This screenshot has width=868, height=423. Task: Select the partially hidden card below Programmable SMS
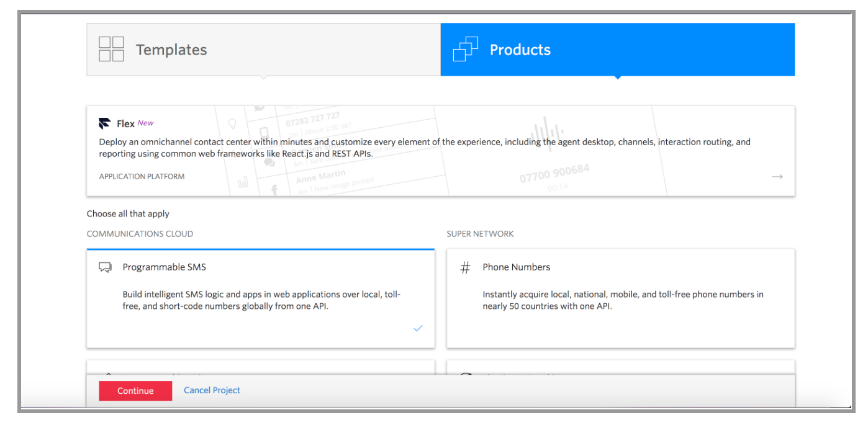point(261,368)
